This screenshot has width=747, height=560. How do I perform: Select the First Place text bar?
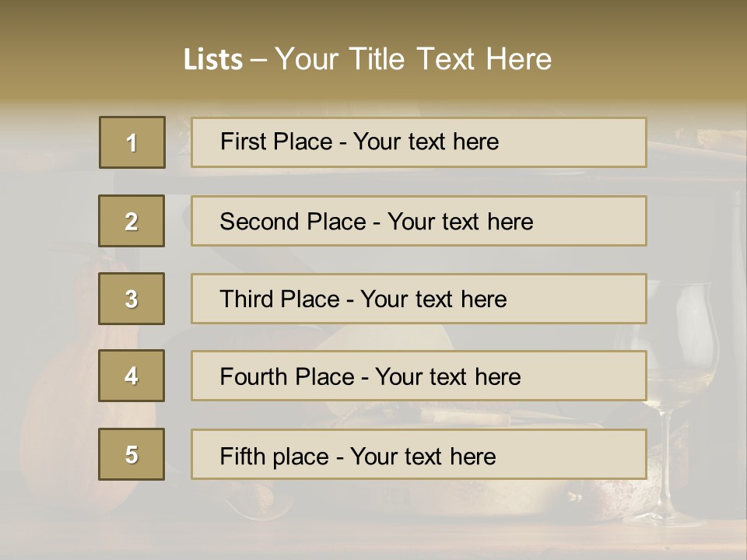419,142
